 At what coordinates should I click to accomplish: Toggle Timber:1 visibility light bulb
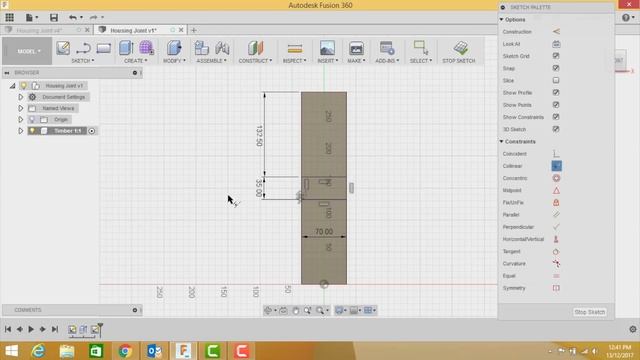click(32, 131)
